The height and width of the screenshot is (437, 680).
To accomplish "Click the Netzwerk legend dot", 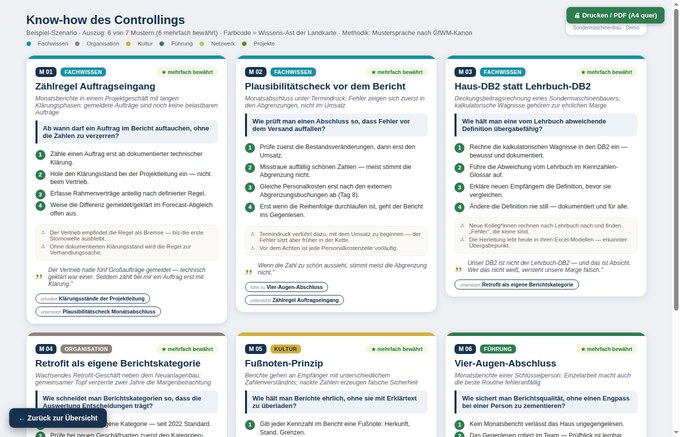I will [x=202, y=44].
